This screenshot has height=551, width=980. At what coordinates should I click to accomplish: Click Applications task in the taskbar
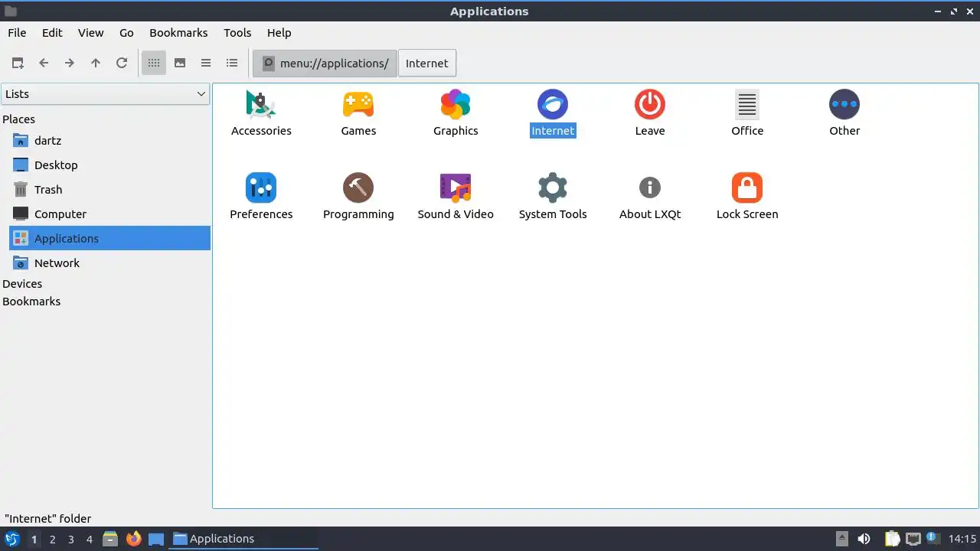243,539
